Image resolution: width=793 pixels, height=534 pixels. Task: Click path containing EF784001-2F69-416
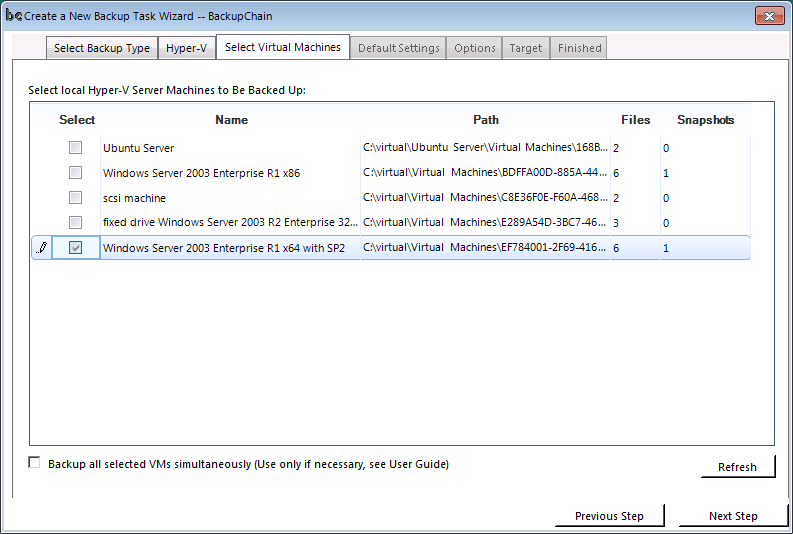pyautogui.click(x=485, y=247)
